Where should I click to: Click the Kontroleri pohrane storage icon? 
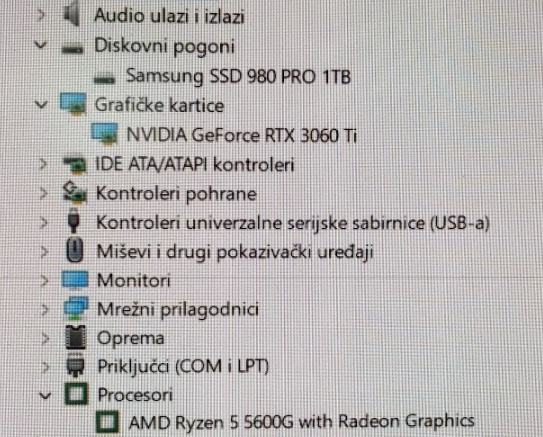point(74,192)
